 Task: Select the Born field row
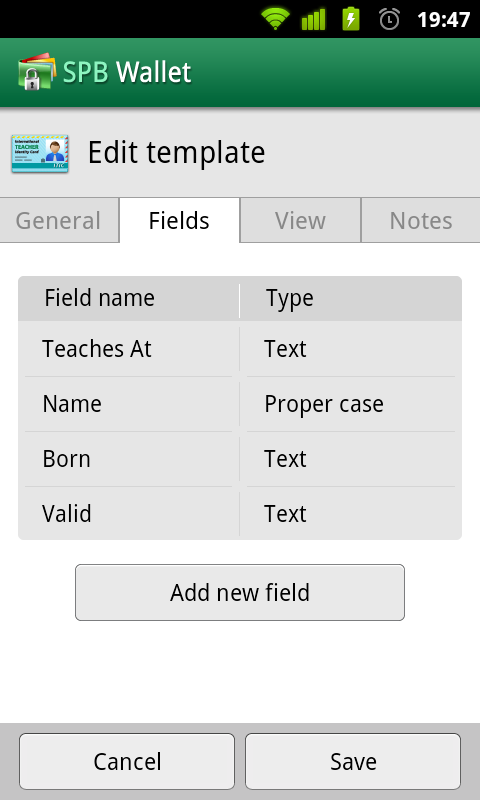tap(240, 459)
